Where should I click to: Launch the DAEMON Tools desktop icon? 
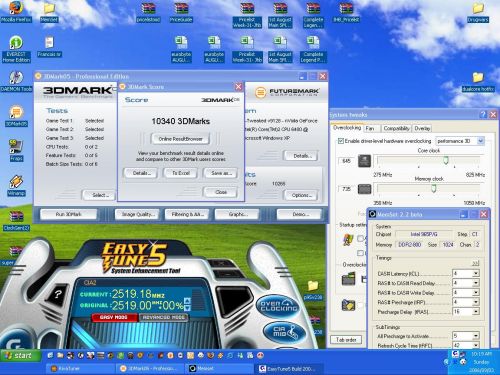(16, 81)
